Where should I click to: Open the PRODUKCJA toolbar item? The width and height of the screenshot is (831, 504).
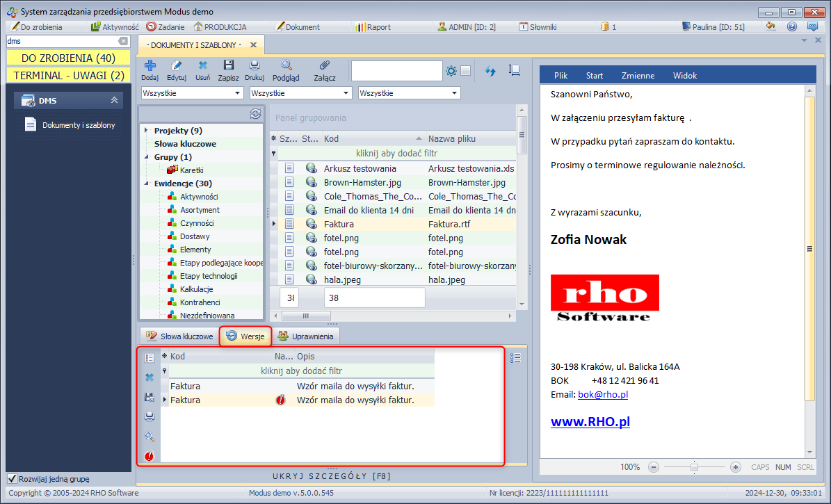click(x=220, y=26)
